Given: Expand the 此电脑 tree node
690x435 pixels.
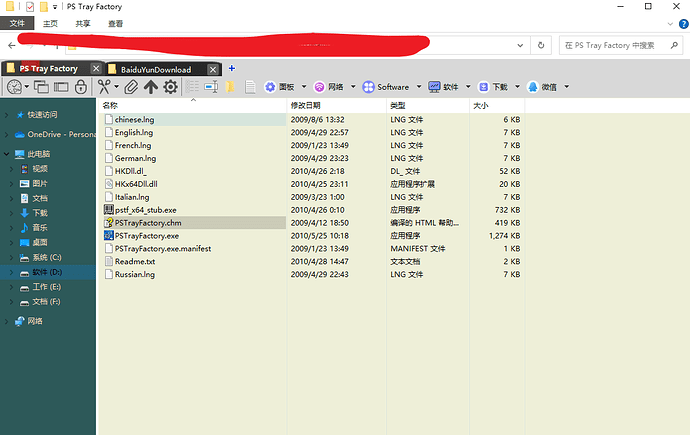Looking at the screenshot, I should coord(6,154).
